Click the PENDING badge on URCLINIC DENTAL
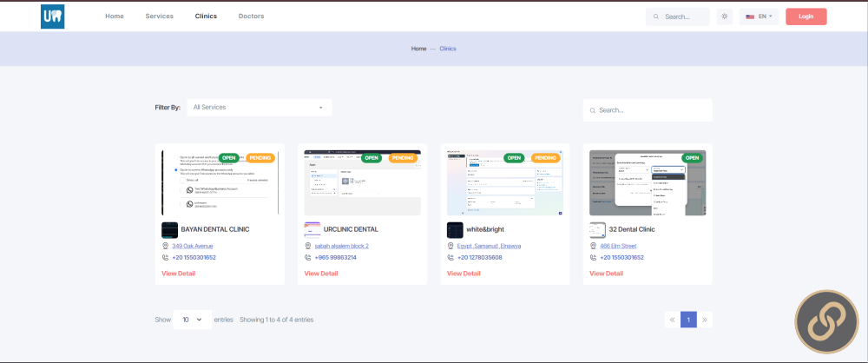This screenshot has width=868, height=363. pyautogui.click(x=403, y=158)
